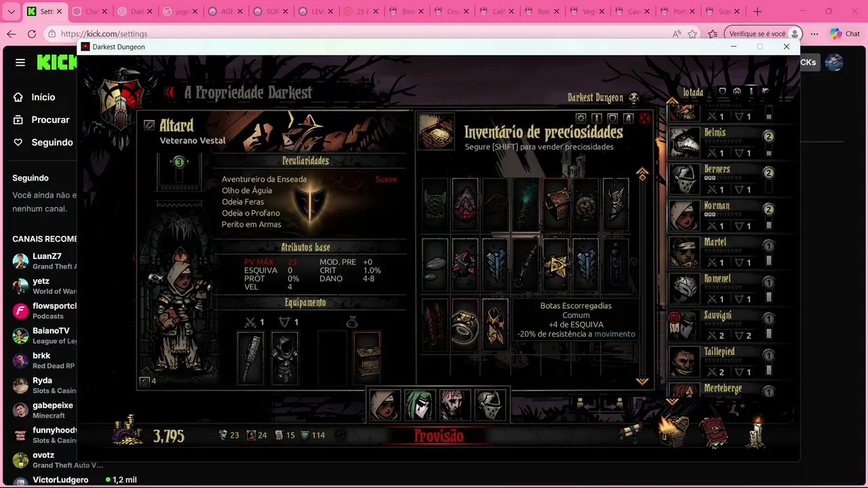Click the second filter icon above the inventory

[x=597, y=119]
